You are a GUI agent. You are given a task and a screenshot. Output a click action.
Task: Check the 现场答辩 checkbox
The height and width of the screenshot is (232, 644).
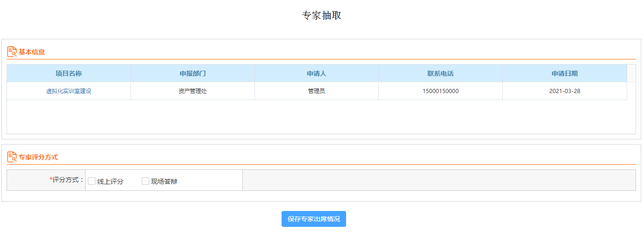145,181
